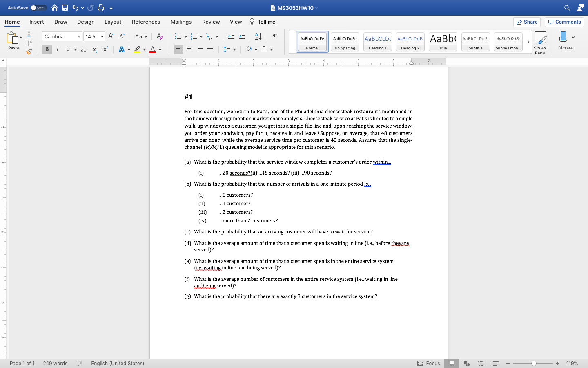
Task: Click the Print icon in title bar
Action: [x=101, y=8]
